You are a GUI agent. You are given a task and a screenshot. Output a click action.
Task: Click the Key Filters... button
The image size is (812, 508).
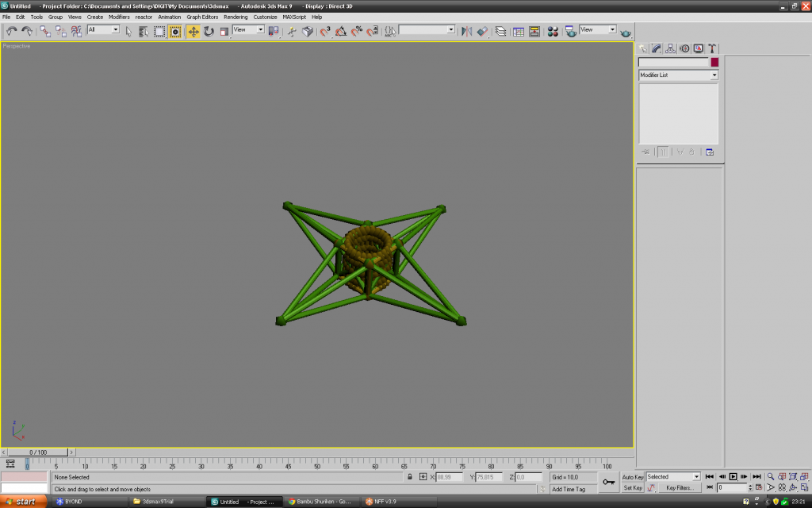(x=680, y=488)
